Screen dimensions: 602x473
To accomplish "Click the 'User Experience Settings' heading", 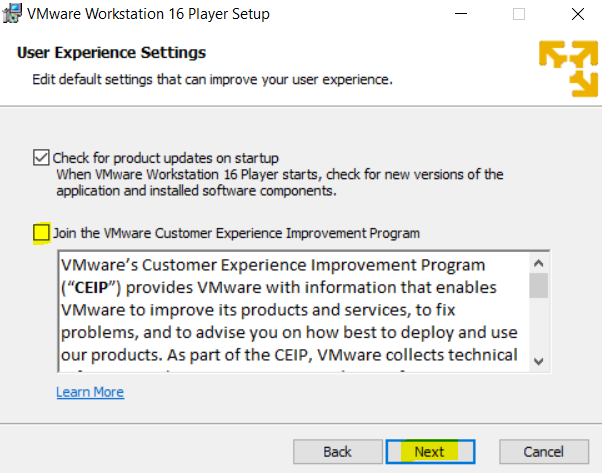I will coord(111,53).
